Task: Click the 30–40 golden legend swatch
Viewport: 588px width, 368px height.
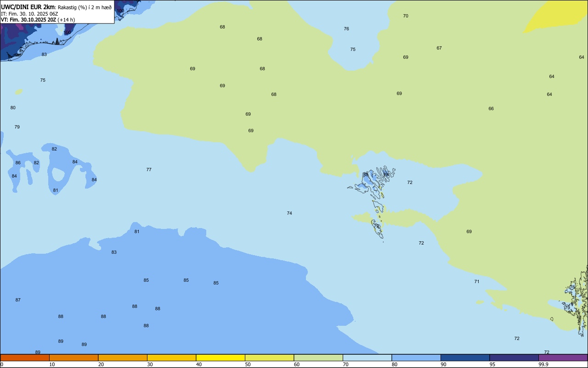Action: pos(171,357)
